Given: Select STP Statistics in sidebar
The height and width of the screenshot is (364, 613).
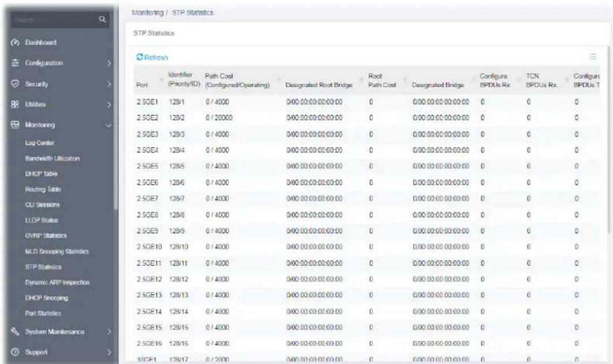Looking at the screenshot, I should [43, 267].
